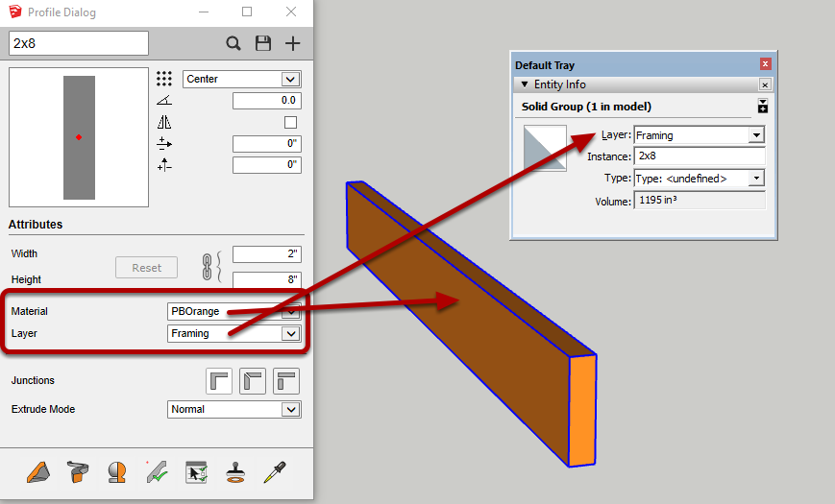Open the Center placement dropdown
835x504 pixels.
tap(242, 80)
